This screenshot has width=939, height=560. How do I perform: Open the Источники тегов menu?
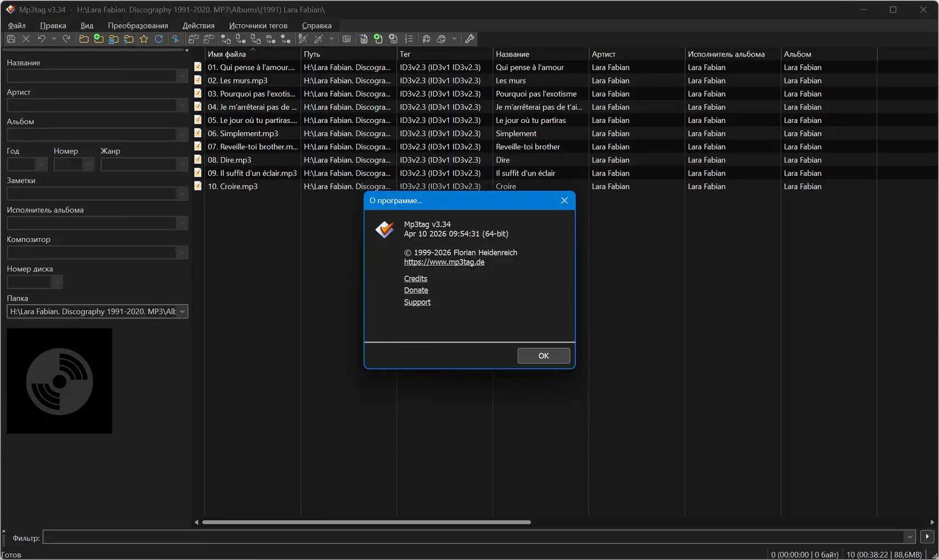[258, 25]
